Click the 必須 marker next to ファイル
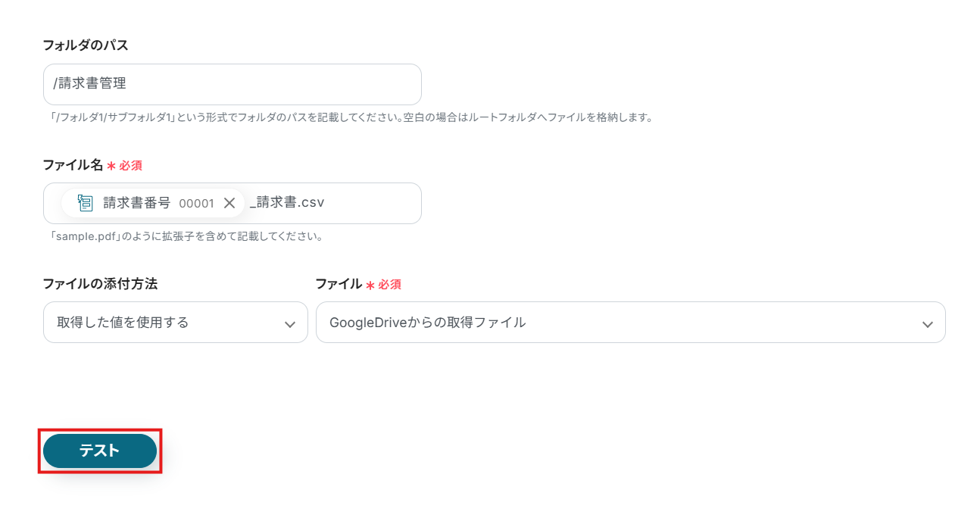The image size is (980, 521). [389, 285]
